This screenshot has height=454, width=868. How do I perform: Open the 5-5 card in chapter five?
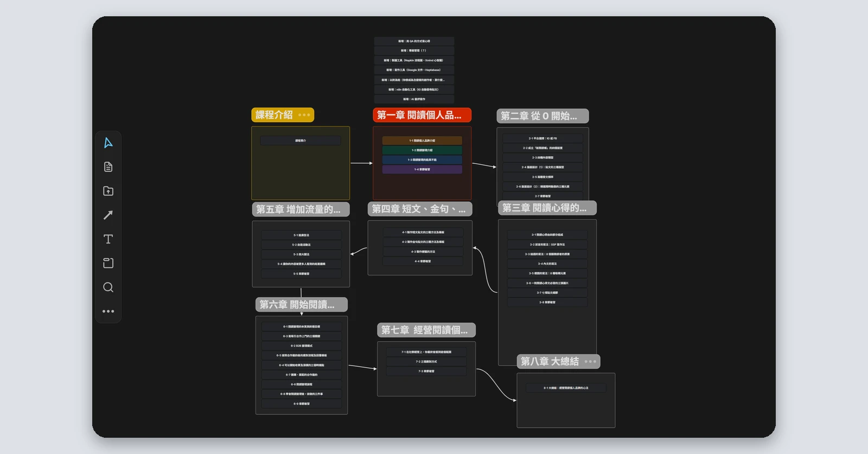[302, 274]
